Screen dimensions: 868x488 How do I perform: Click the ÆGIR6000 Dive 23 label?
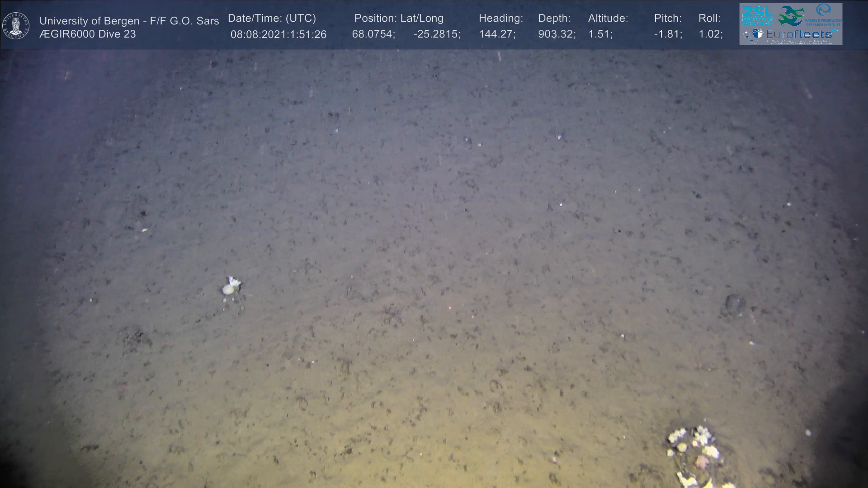88,34
